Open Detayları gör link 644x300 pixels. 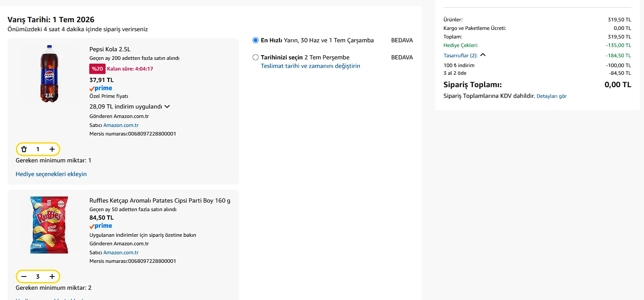552,96
